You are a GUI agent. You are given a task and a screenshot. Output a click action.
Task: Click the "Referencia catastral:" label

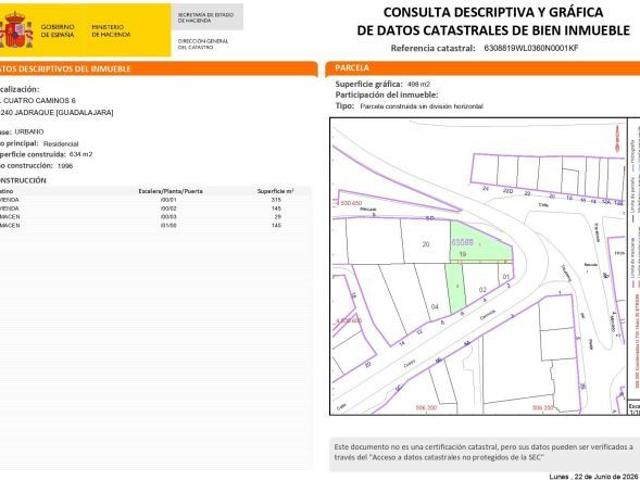point(433,48)
